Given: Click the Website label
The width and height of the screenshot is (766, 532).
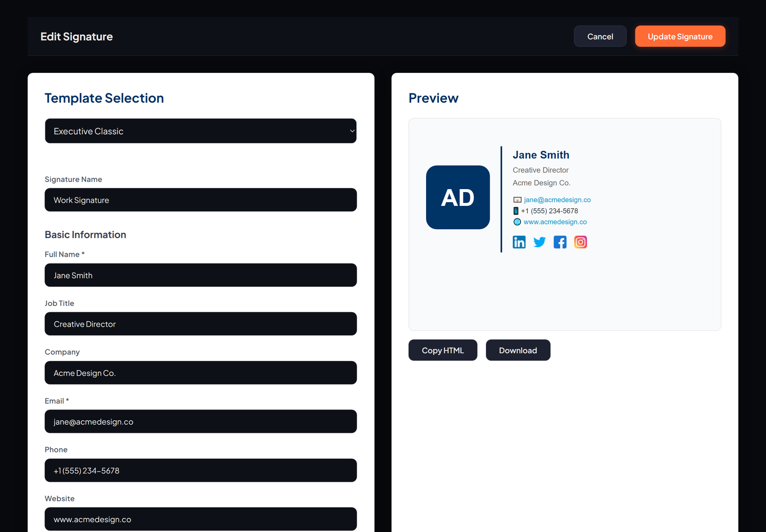Looking at the screenshot, I should [60, 498].
